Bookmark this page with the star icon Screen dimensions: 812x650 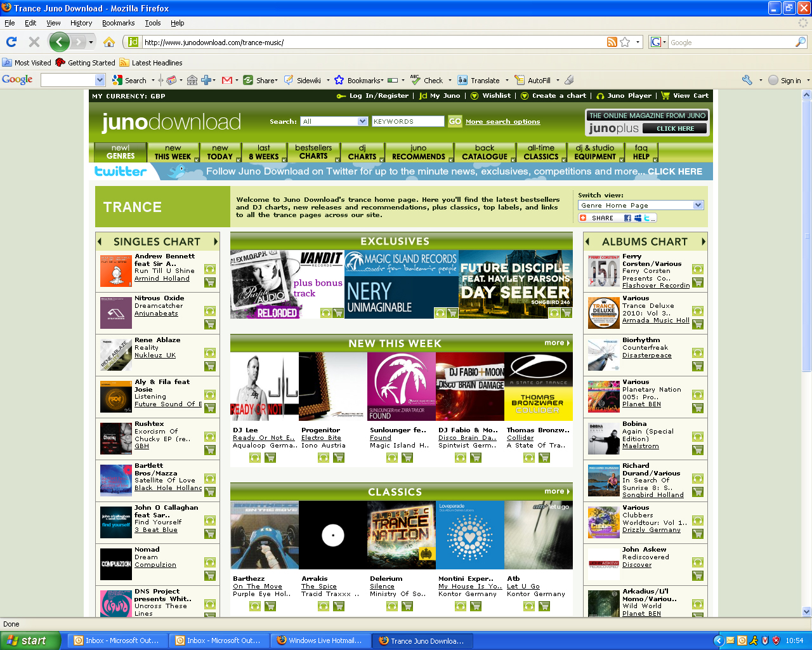[x=625, y=43]
